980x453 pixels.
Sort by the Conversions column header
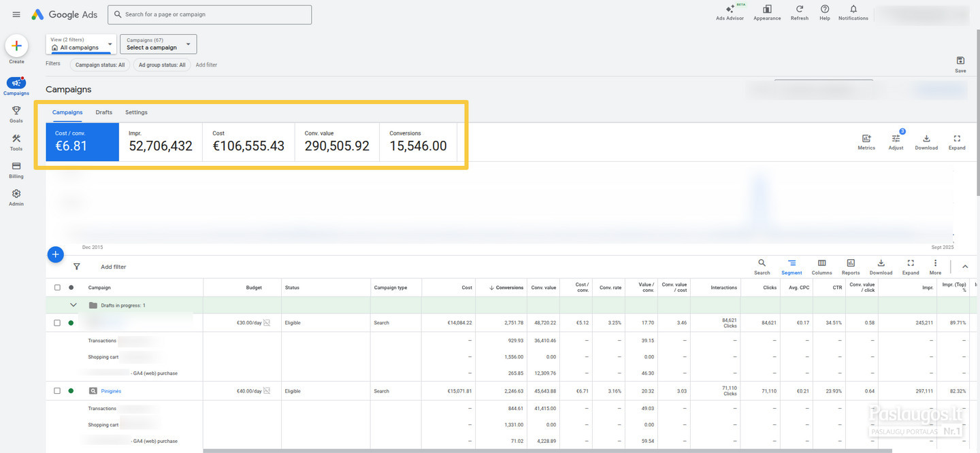click(x=506, y=288)
